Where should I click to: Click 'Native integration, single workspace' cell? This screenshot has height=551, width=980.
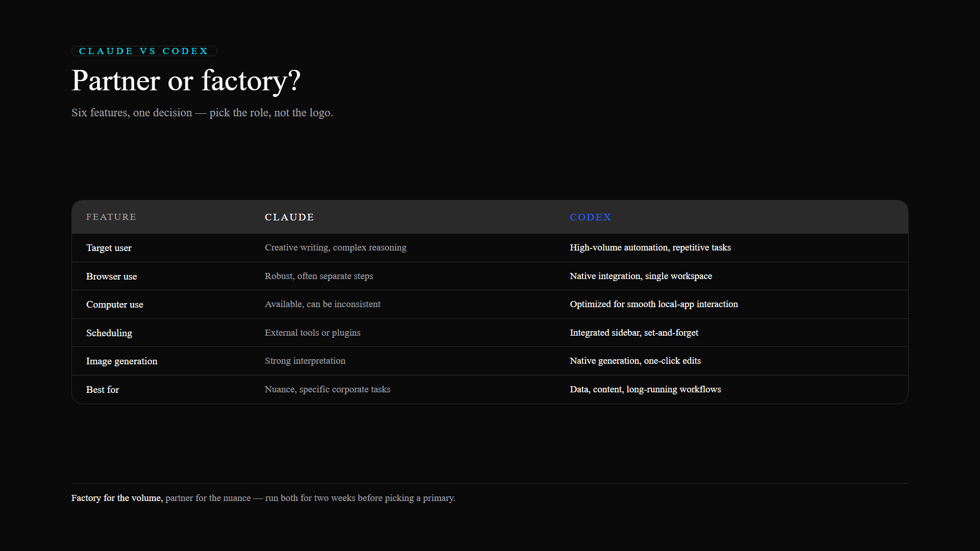(x=641, y=276)
